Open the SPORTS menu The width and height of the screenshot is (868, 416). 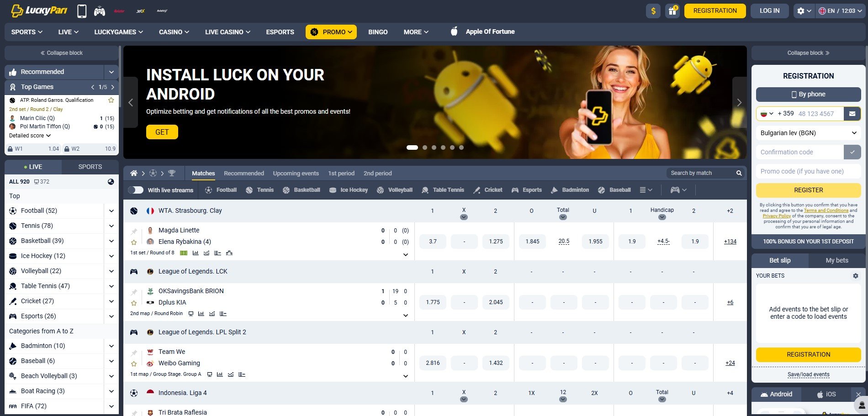[x=26, y=32]
